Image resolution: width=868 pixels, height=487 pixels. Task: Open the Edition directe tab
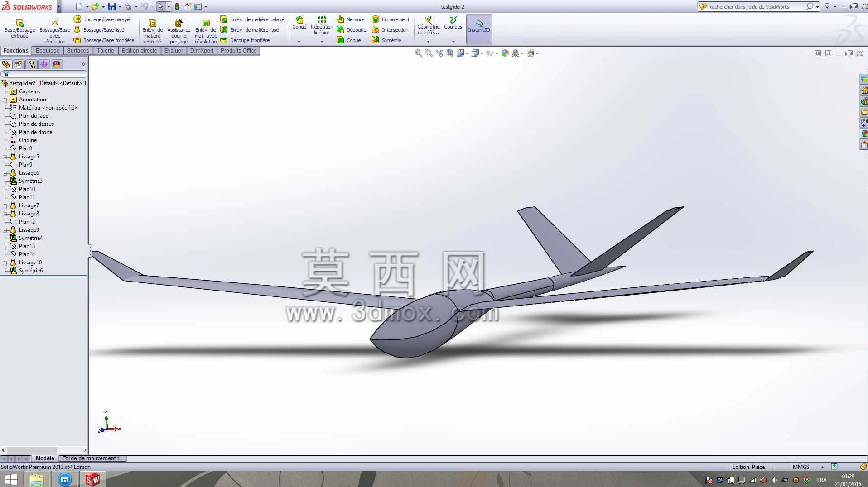[x=139, y=51]
